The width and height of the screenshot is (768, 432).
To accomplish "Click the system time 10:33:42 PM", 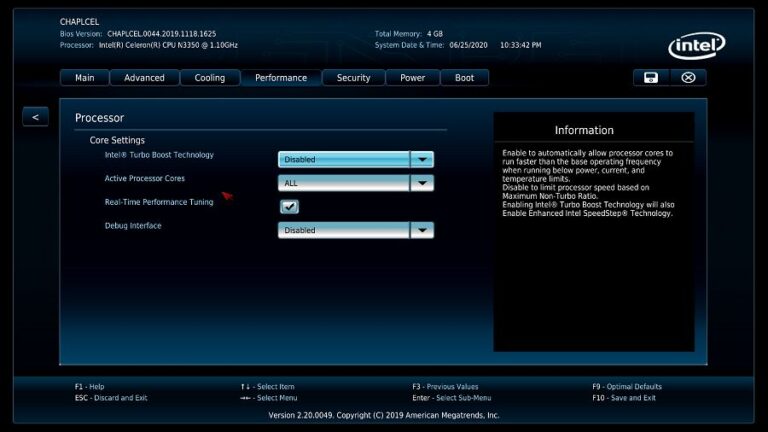I will tap(521, 45).
